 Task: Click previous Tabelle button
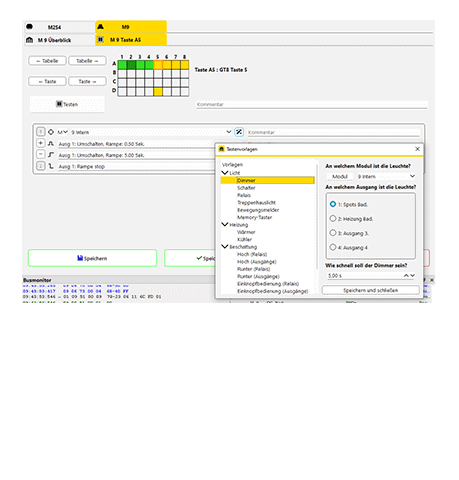coord(47,61)
